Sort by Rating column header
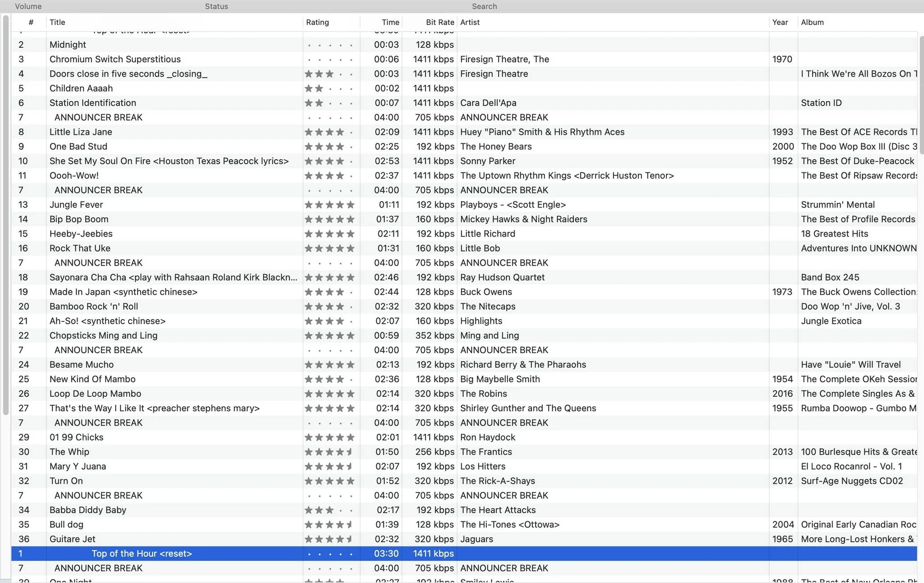The height and width of the screenshot is (583, 924). coord(331,23)
